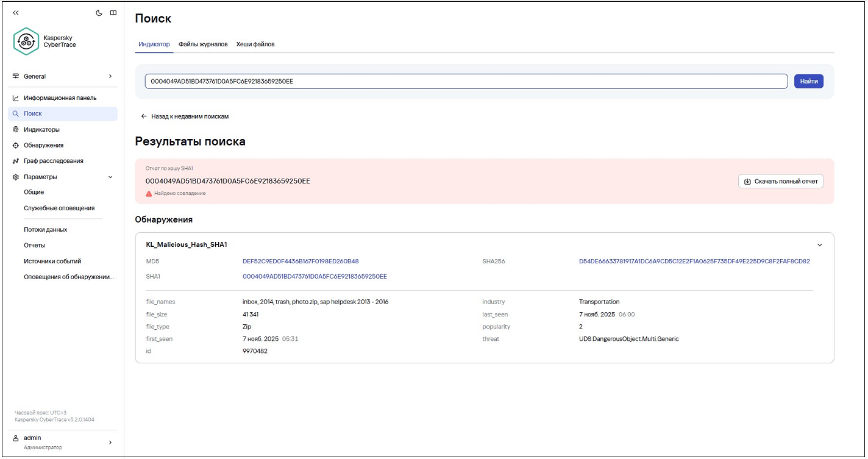The width and height of the screenshot is (868, 459).
Task: Open Оповещения об обнаружении settings item
Action: (x=69, y=277)
